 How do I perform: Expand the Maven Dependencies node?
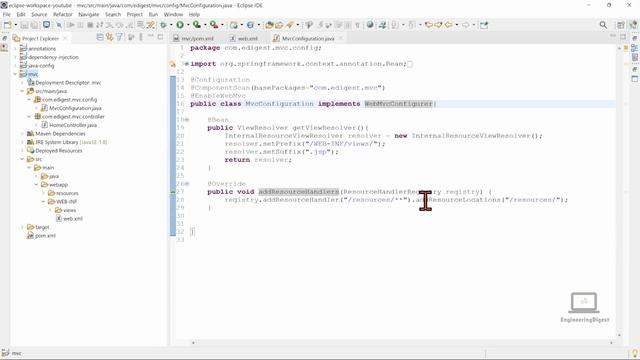(x=22, y=133)
